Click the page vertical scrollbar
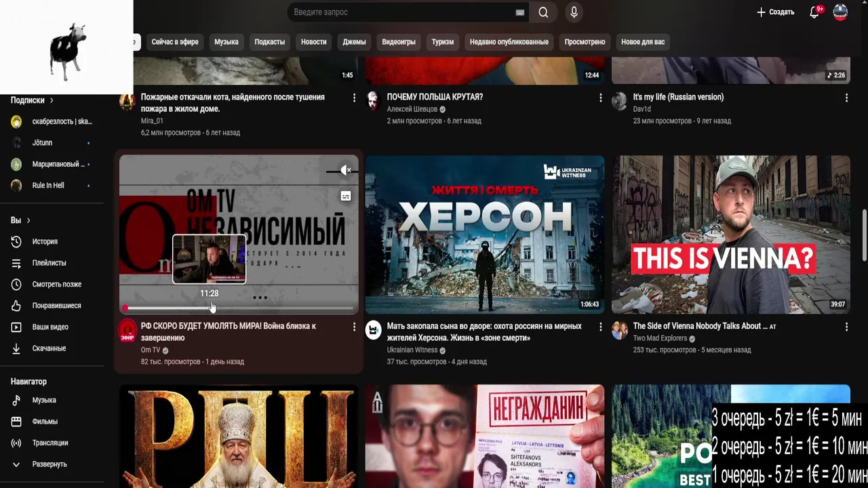The height and width of the screenshot is (488, 868). coord(864,235)
